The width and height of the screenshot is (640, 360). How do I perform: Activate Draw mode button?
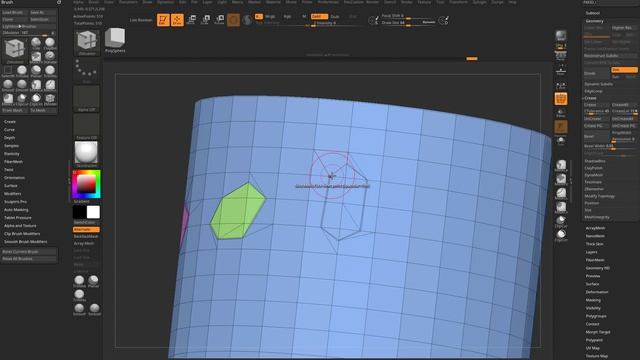click(x=177, y=20)
